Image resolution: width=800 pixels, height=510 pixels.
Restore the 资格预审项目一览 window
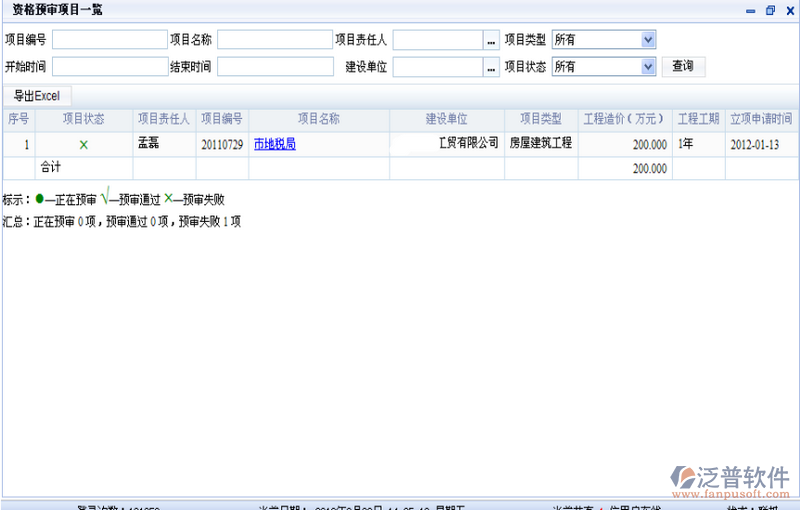tap(770, 11)
